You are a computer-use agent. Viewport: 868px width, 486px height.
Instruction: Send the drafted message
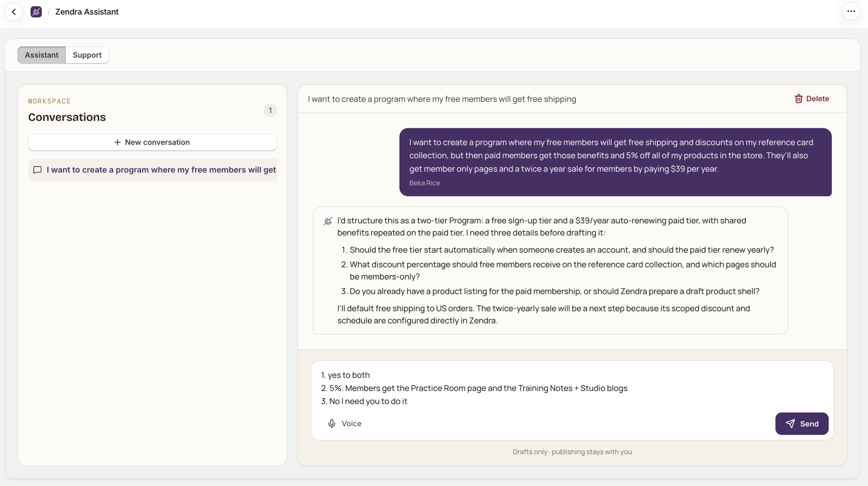coord(802,424)
